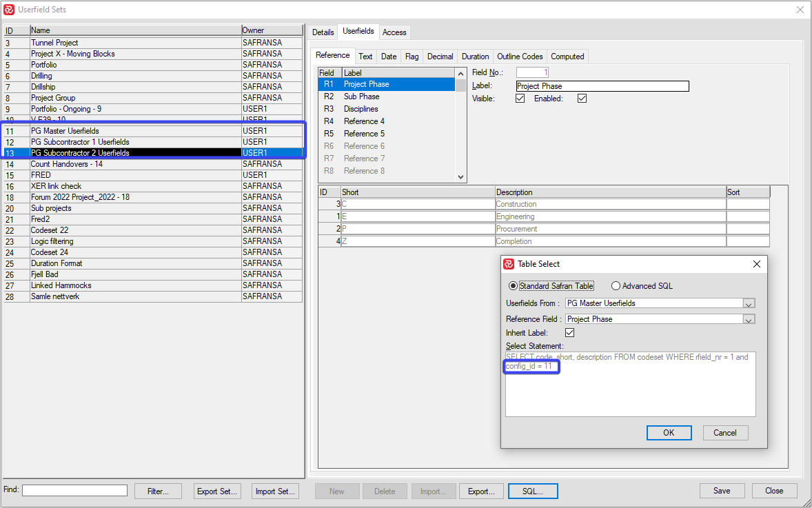Click the Field No. input box

pyautogui.click(x=532, y=72)
